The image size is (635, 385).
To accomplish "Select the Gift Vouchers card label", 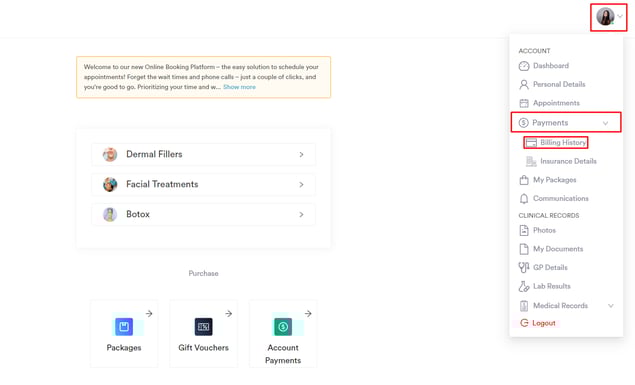I will point(203,348).
